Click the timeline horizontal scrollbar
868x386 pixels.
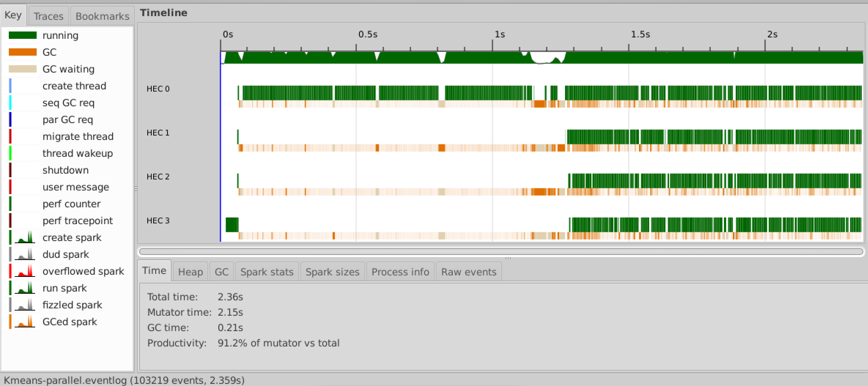[501, 252]
